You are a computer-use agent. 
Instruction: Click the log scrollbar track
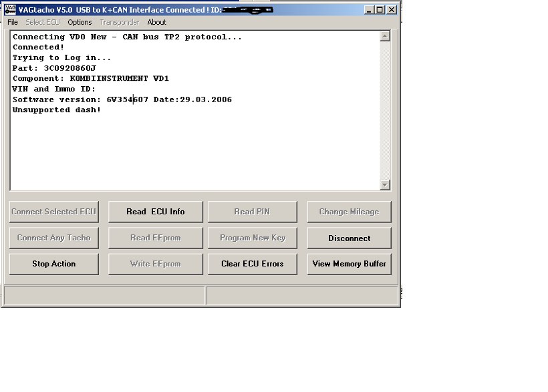[x=385, y=110]
